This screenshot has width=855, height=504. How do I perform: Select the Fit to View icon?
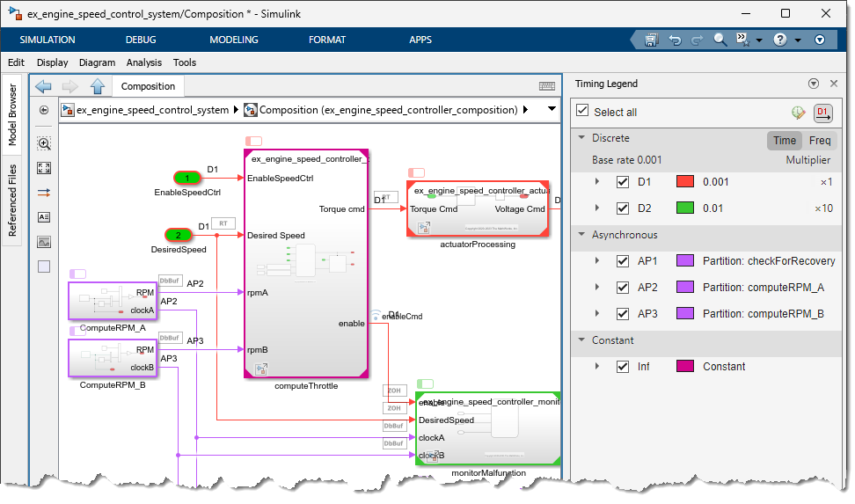coord(44,168)
